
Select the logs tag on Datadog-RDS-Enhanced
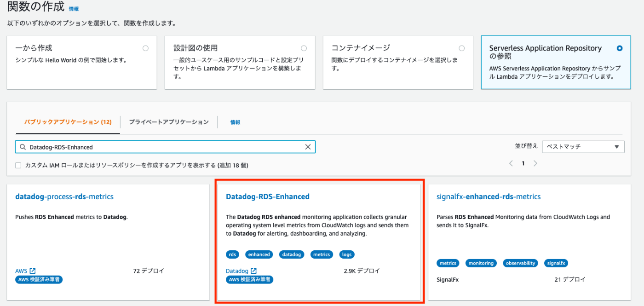[346, 254]
